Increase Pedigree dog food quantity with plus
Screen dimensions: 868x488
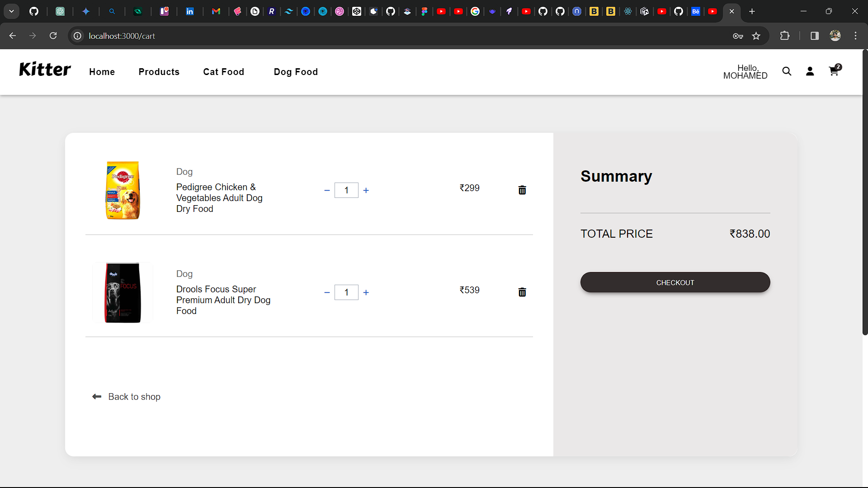point(366,190)
